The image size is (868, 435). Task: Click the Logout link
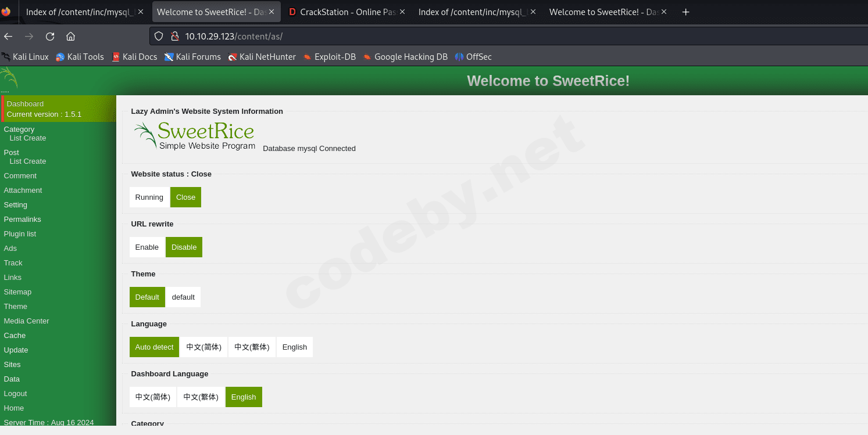click(15, 394)
